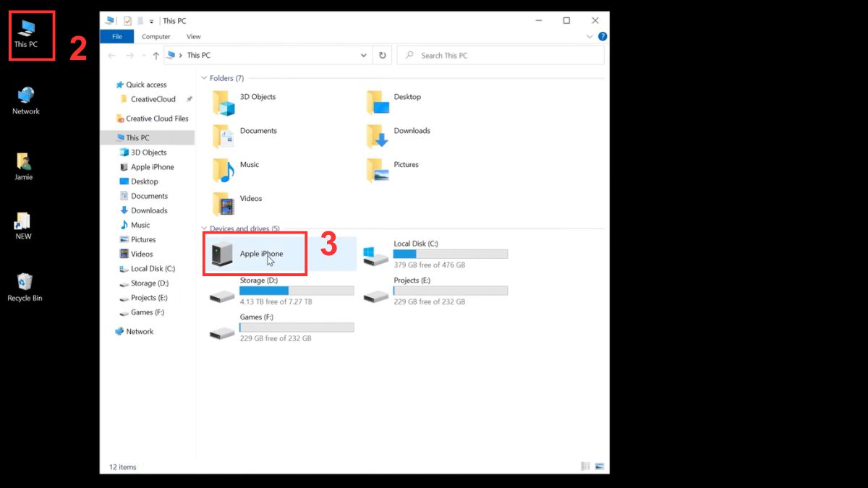Select the Projects (E:) drive
The height and width of the screenshot is (488, 868).
(436, 291)
